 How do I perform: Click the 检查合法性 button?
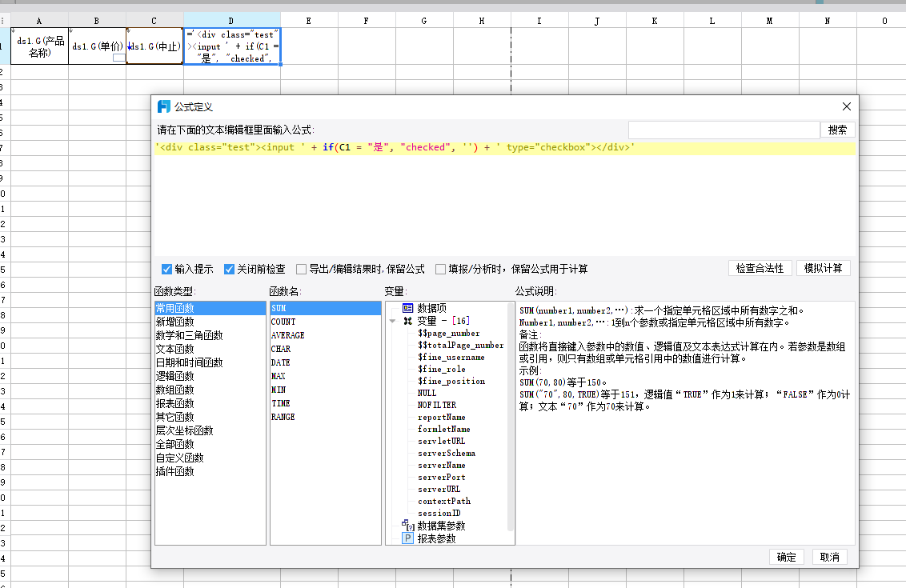click(760, 269)
